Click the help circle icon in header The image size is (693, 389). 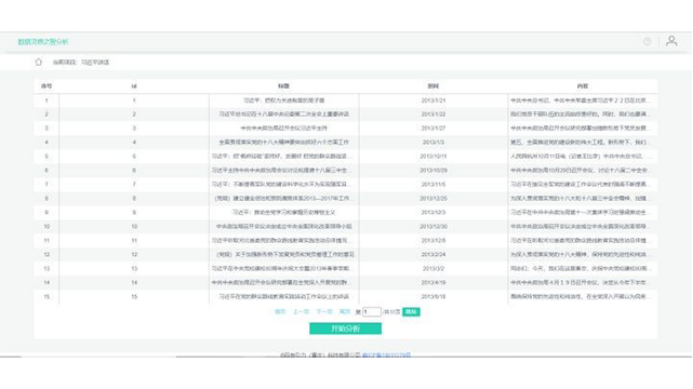click(x=647, y=42)
